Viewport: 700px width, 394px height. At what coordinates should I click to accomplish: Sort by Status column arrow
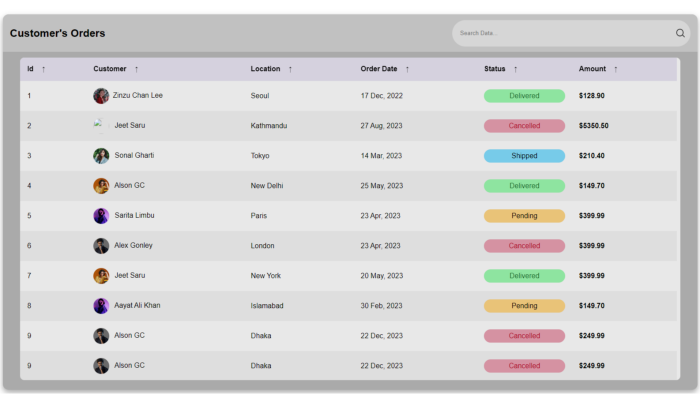[515, 69]
